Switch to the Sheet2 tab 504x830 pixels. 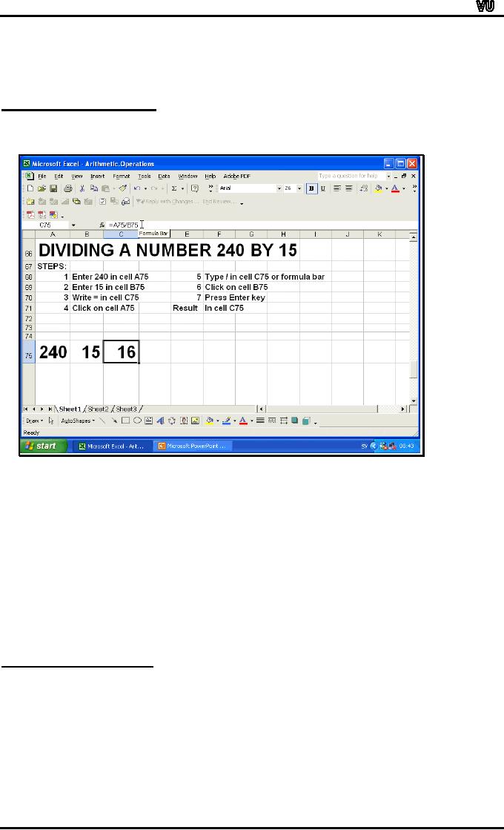tap(98, 409)
